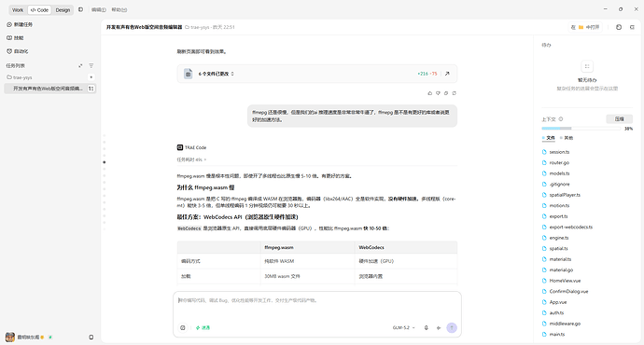Click the history icon in the header
This screenshot has height=345, width=644.
click(619, 27)
